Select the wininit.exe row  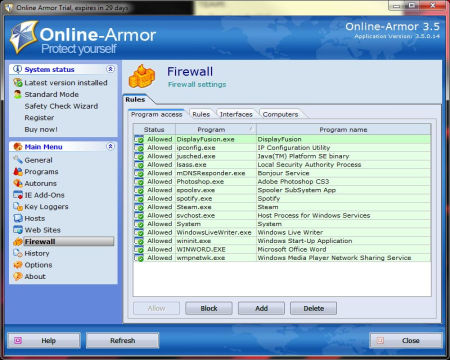click(282, 241)
